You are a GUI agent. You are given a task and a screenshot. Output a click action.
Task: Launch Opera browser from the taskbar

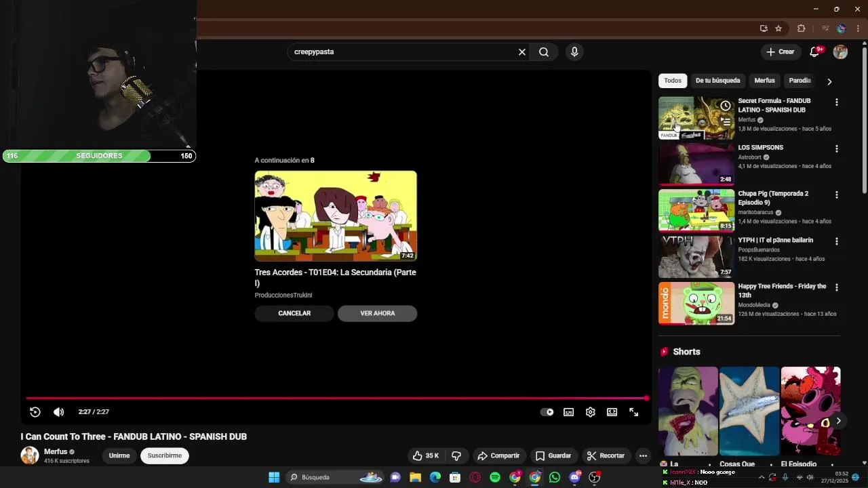475,477
